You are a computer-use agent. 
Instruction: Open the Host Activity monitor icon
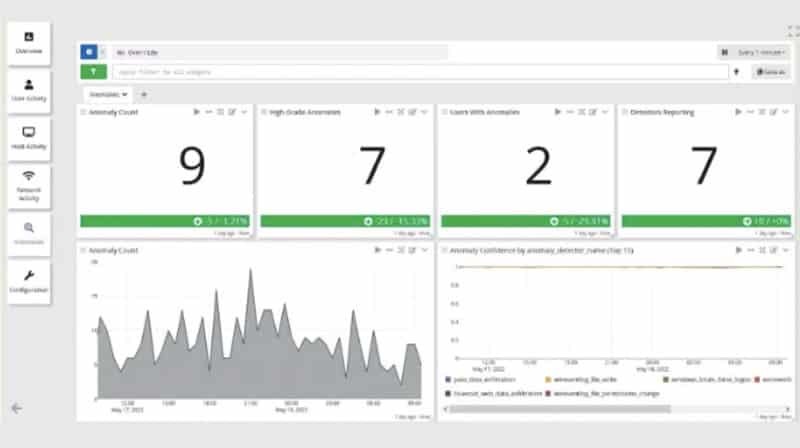(29, 137)
